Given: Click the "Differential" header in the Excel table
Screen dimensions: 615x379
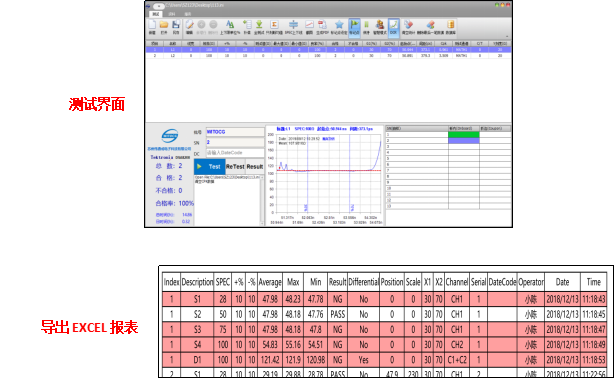Looking at the screenshot, I should coord(364,282).
